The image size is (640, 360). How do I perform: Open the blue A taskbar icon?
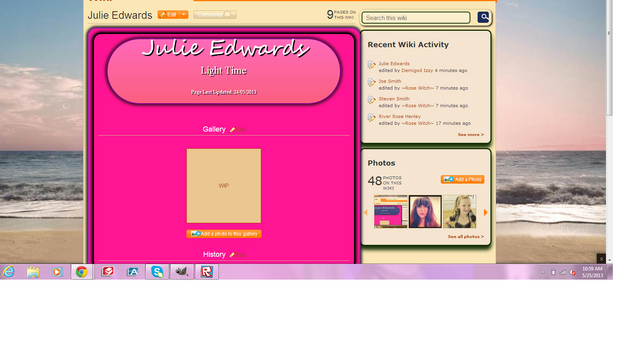(133, 272)
